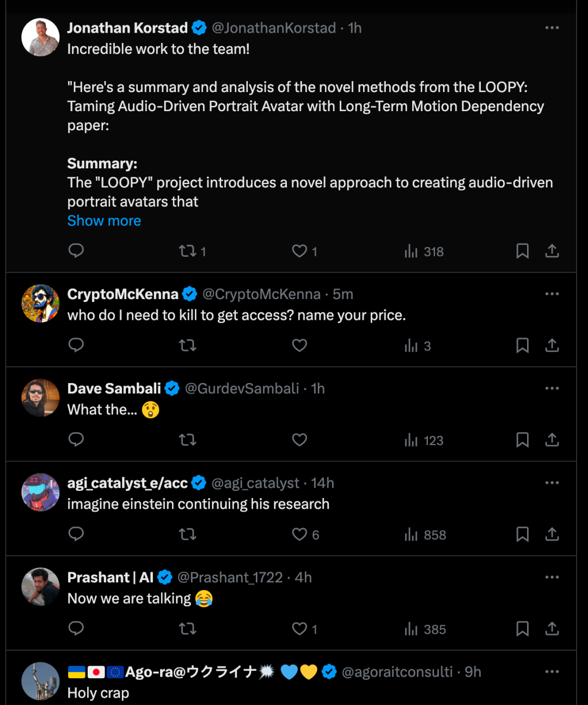Share Jonathan Korstad's tweet
588x705 pixels.
pyautogui.click(x=552, y=251)
